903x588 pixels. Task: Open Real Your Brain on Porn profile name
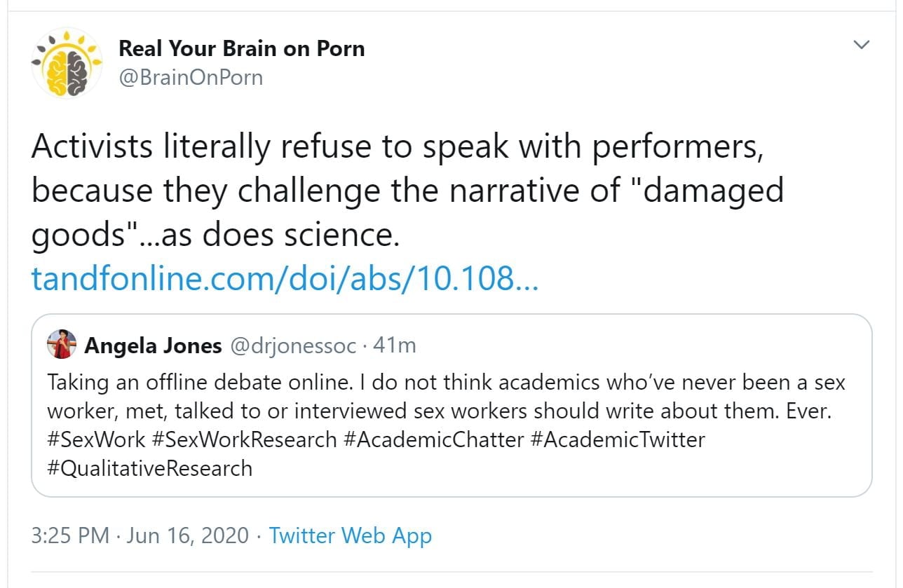click(241, 48)
